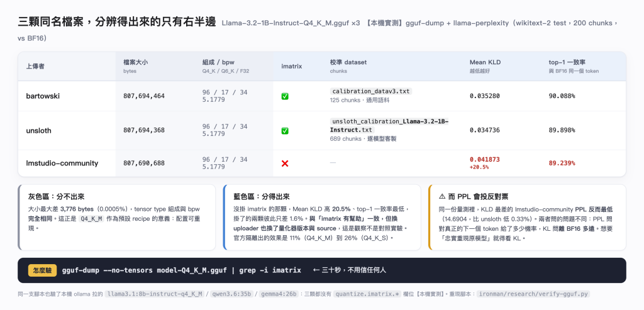Click calibration_datav3.txt dataset name
The image size is (644, 310).
click(x=371, y=91)
